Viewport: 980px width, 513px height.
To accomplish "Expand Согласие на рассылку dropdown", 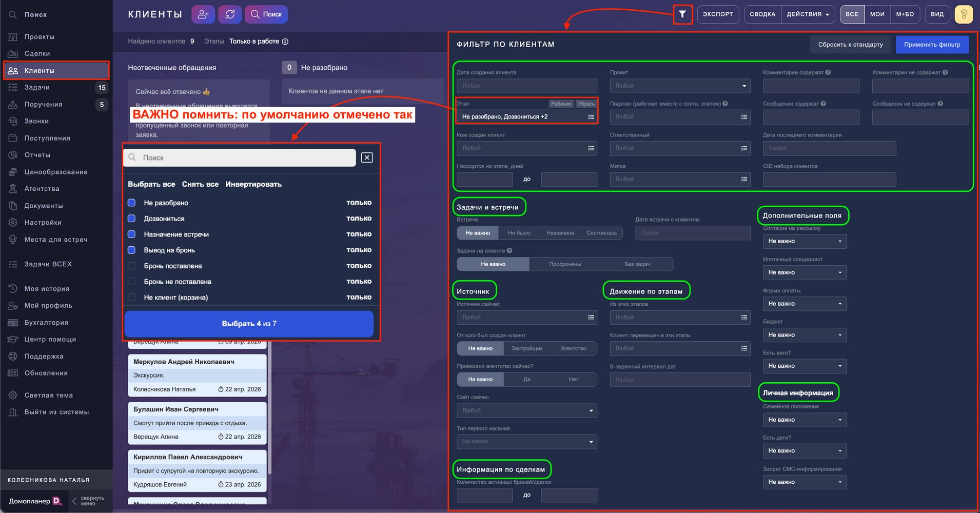I will [805, 241].
